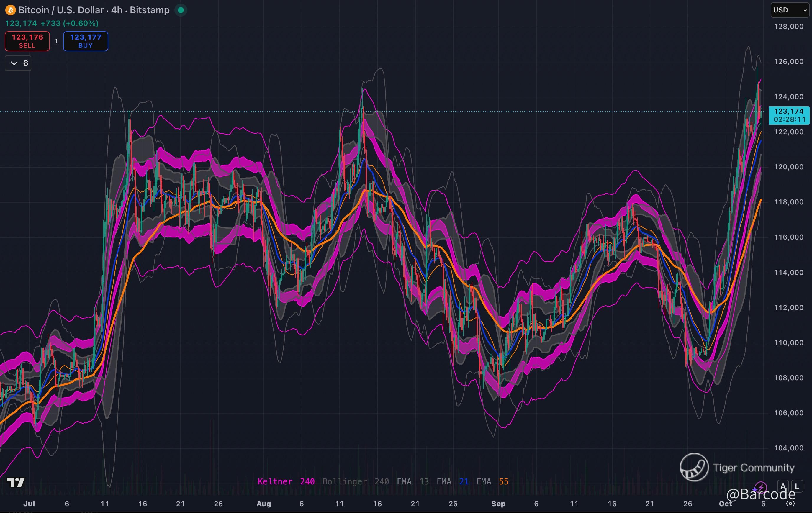Click the Sep date on time axis
This screenshot has width=812, height=513.
point(498,504)
